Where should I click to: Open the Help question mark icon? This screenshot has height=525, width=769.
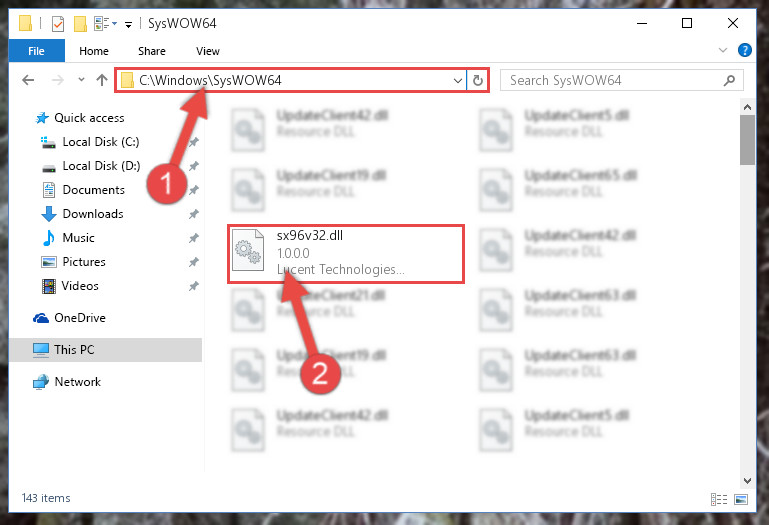744,50
